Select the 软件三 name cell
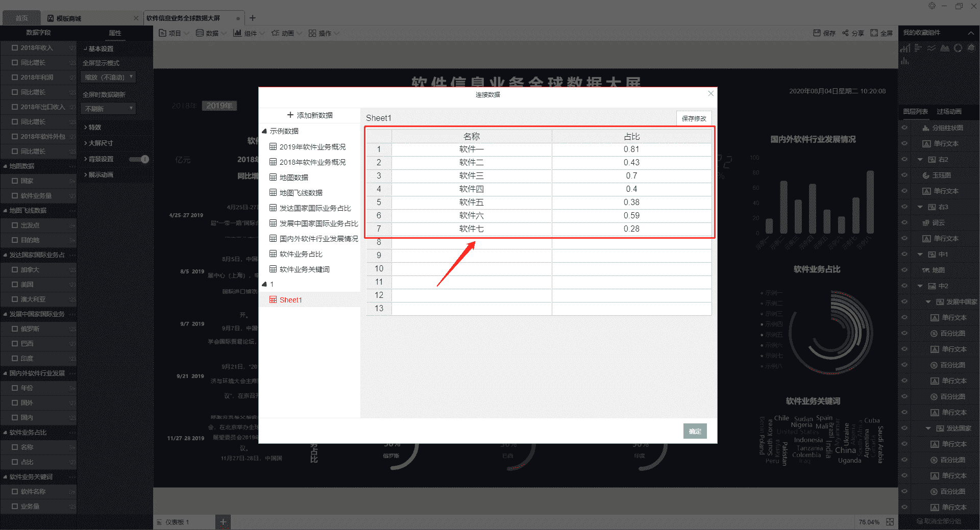Image resolution: width=980 pixels, height=530 pixels. 472,175
